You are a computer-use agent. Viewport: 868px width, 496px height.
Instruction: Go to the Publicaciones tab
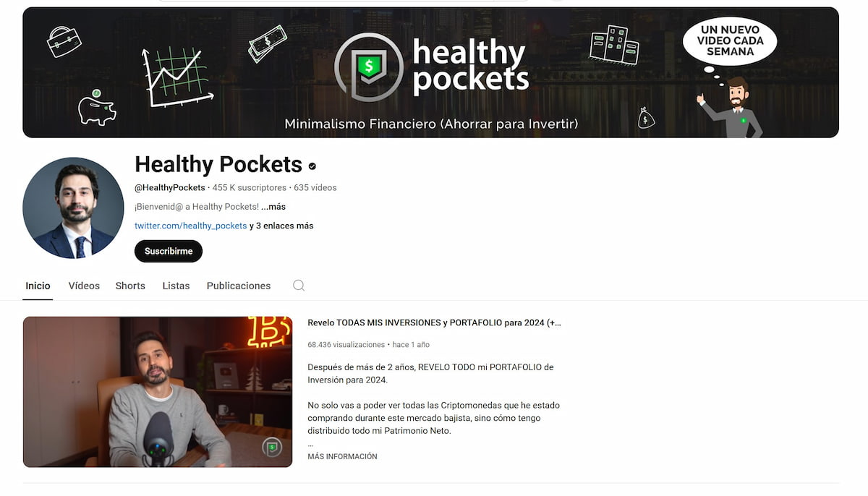pyautogui.click(x=239, y=286)
